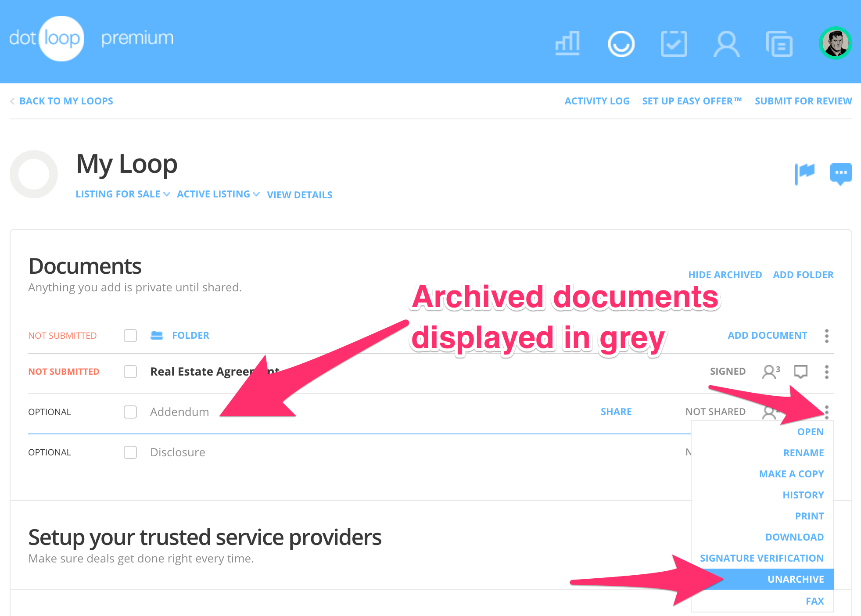Image resolution: width=861 pixels, height=616 pixels.
Task: Open the tasks checkmark icon
Action: click(674, 43)
